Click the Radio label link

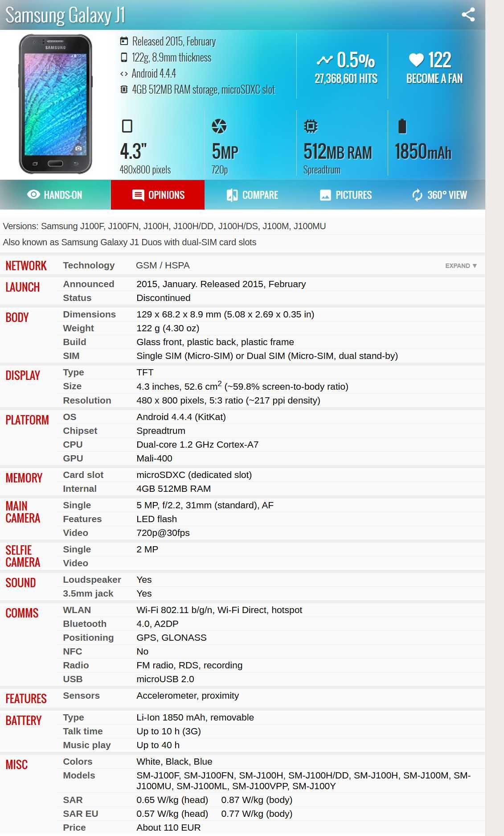(x=76, y=665)
